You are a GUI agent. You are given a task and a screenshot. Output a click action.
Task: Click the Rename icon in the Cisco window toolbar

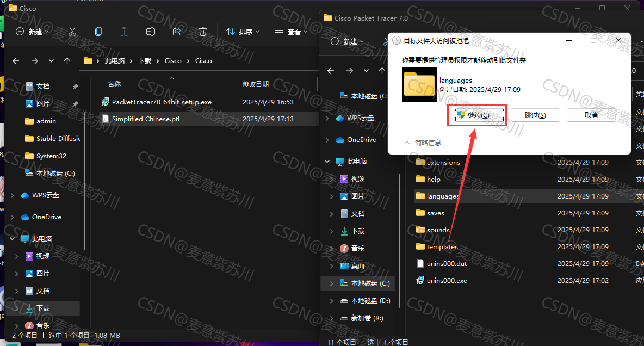[x=151, y=32]
